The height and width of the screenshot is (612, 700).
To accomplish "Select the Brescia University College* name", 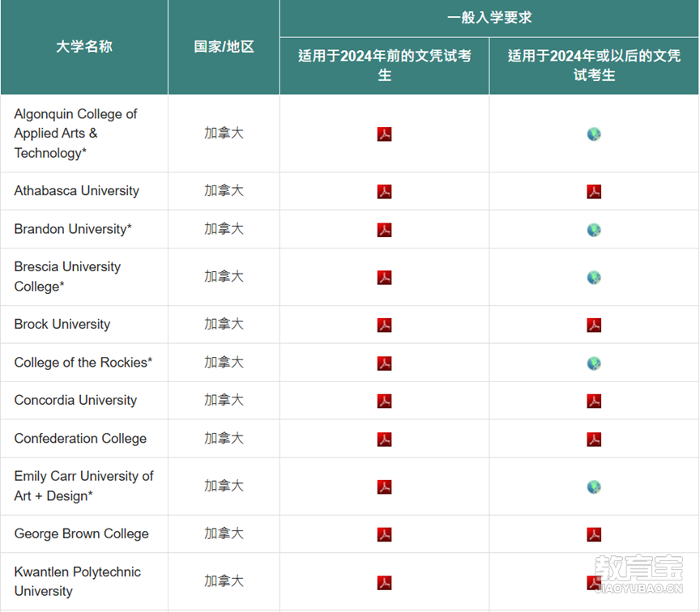I will (67, 277).
